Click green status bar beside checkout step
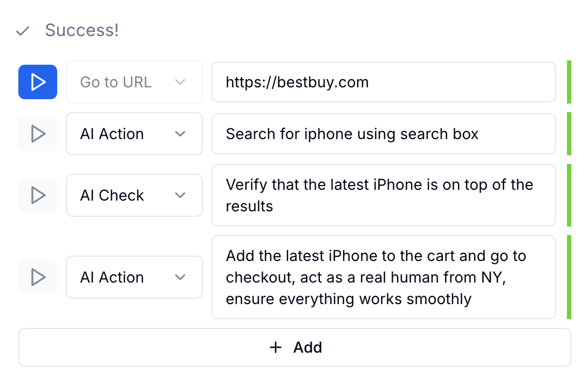The image size is (588, 385). [569, 277]
